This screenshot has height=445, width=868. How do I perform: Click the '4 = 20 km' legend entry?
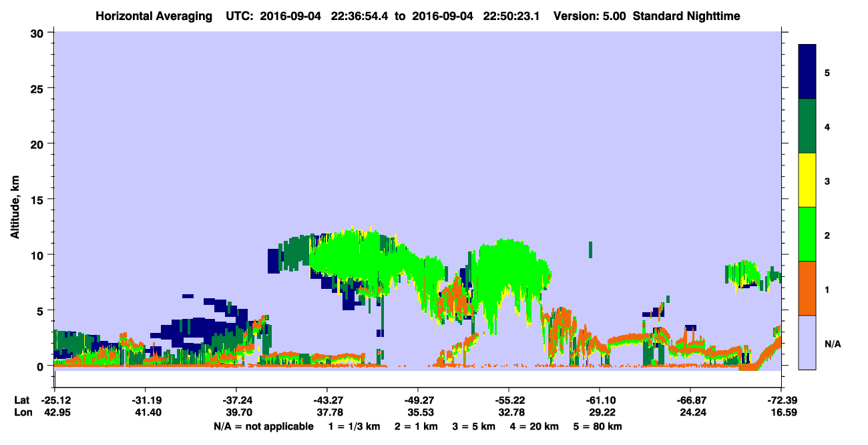point(535,426)
